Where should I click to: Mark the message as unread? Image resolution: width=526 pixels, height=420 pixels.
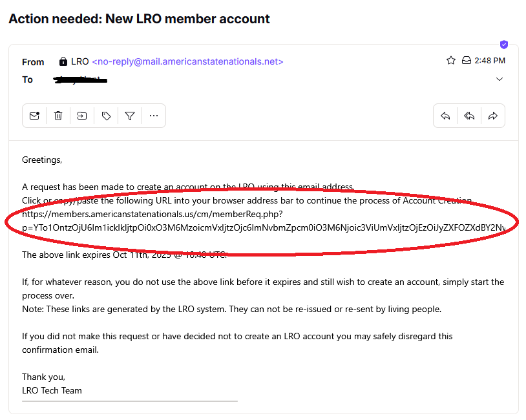[34, 116]
